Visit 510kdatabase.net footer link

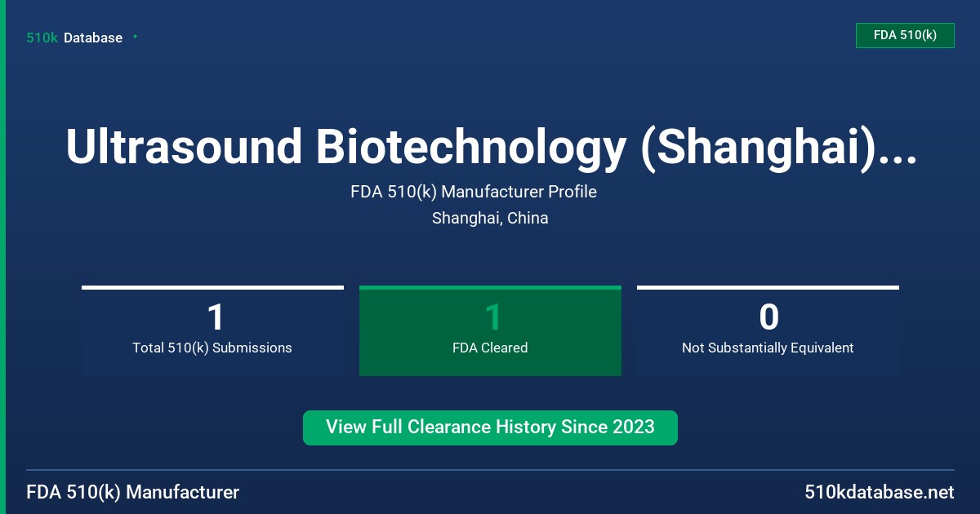pos(879,492)
